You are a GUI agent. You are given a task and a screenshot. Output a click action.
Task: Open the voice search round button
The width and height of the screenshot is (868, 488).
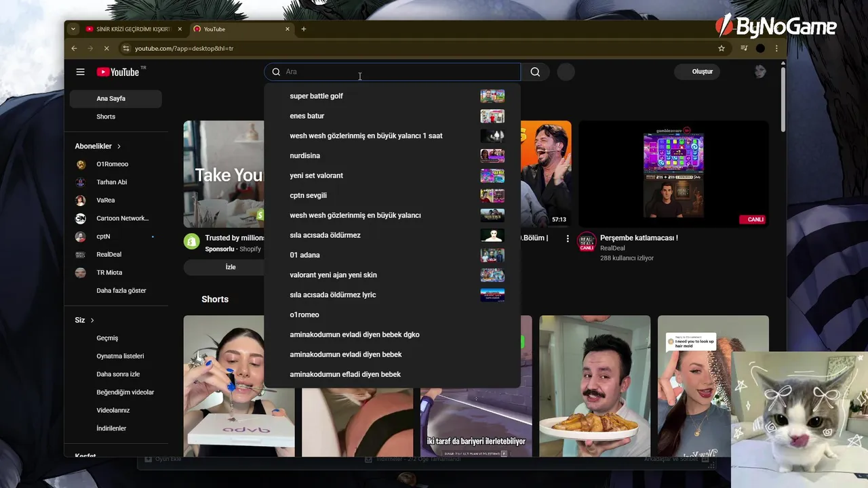[566, 72]
